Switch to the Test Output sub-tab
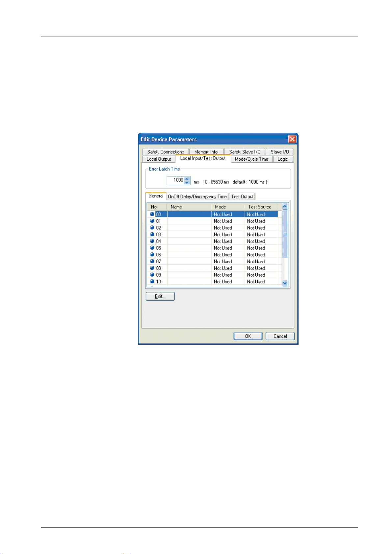Screen dimensions: 392x554 [242, 197]
